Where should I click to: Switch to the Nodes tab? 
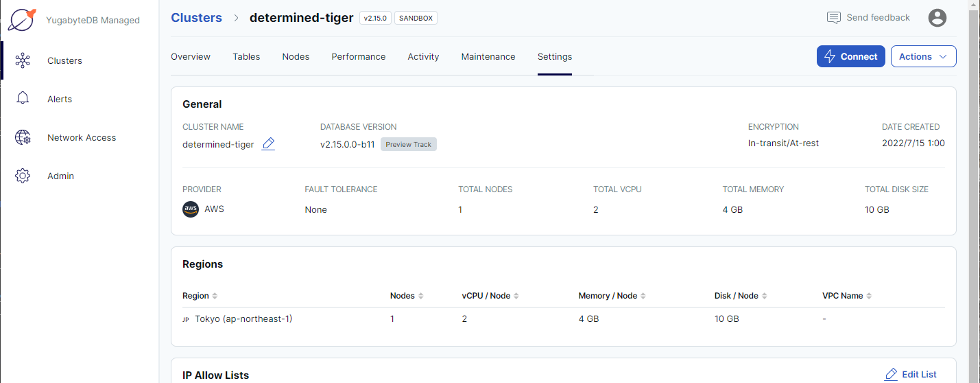pos(296,56)
